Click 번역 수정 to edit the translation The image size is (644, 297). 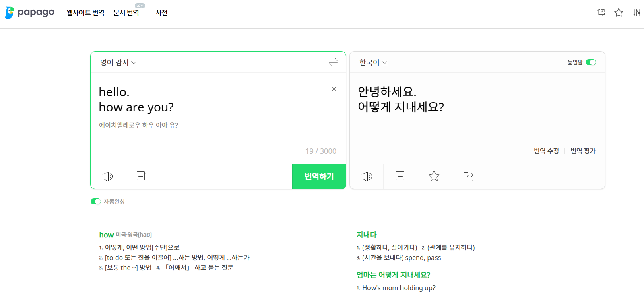pos(546,151)
